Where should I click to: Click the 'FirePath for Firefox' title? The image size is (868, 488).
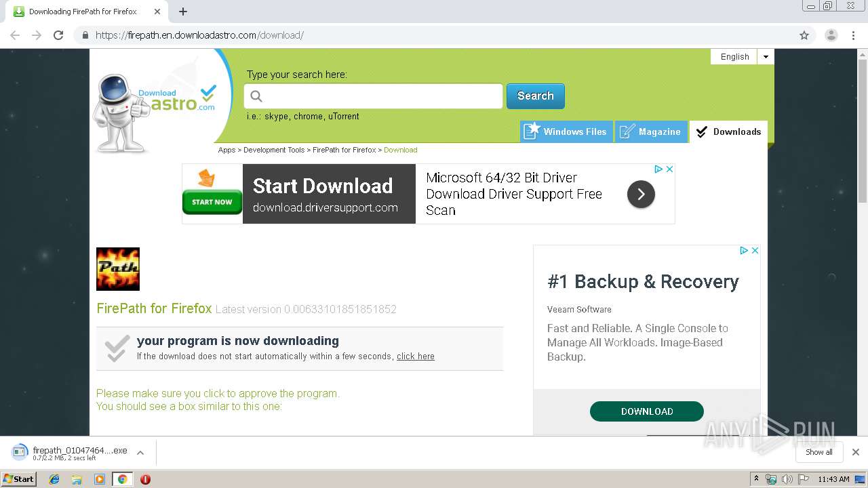coord(154,309)
